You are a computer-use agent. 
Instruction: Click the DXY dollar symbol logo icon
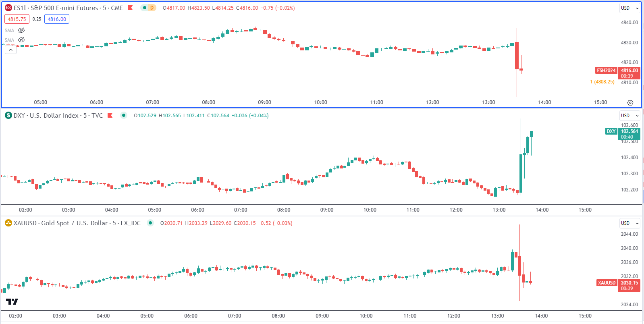pyautogui.click(x=8, y=115)
